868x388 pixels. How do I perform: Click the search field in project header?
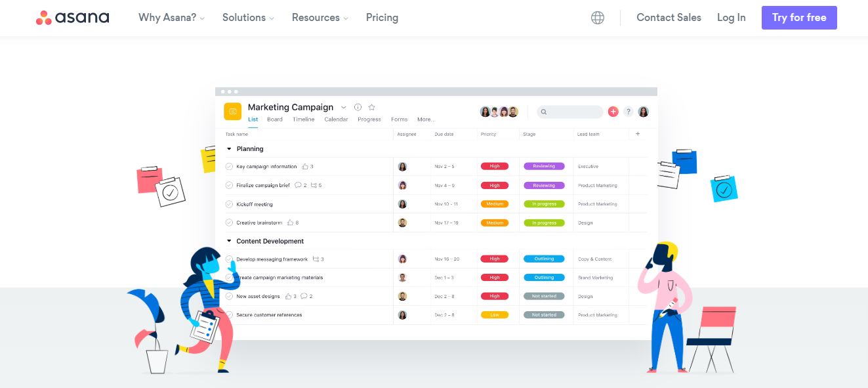pos(569,112)
